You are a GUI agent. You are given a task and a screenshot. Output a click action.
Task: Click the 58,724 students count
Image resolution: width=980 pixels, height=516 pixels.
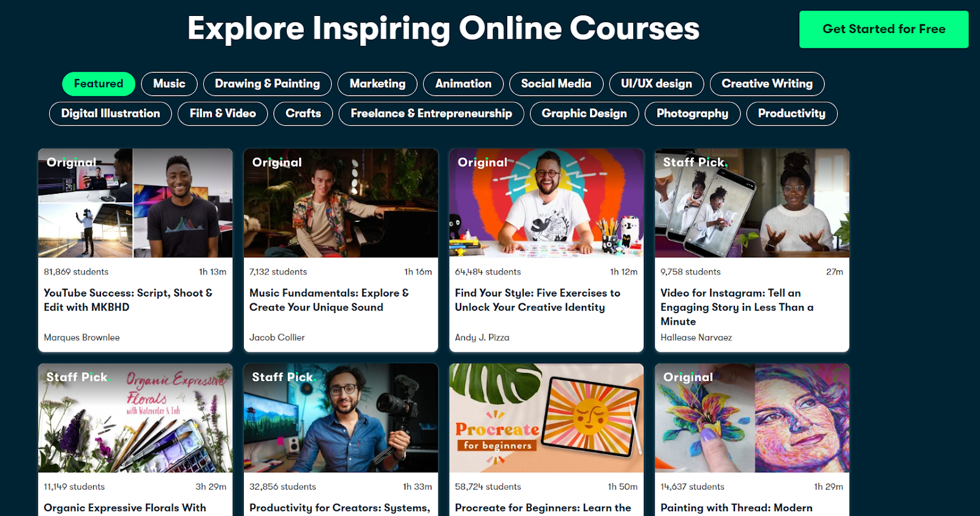[x=488, y=487]
